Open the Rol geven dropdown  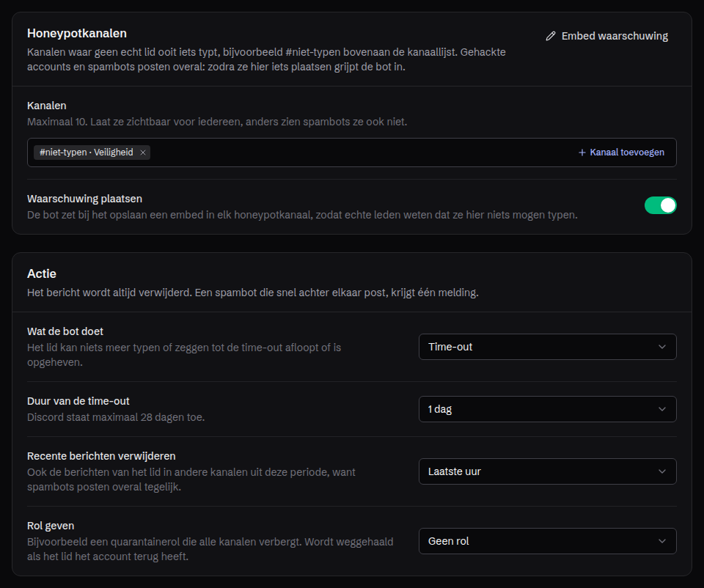tap(547, 541)
